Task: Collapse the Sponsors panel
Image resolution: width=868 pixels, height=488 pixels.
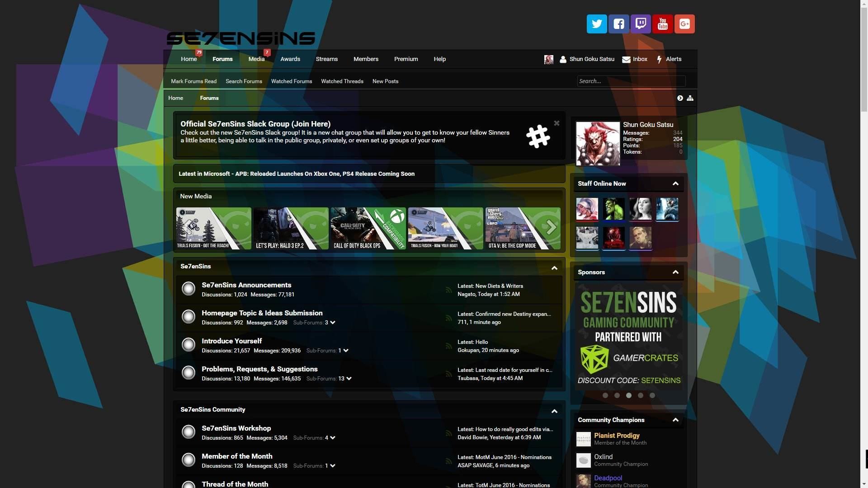Action: coord(675,272)
